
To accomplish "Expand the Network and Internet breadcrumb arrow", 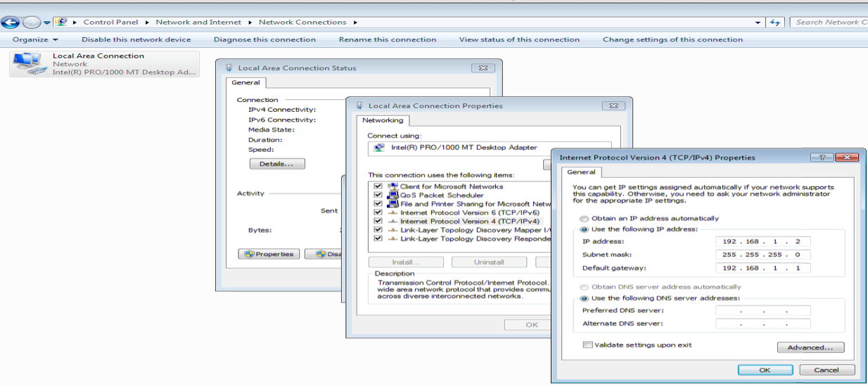I will pyautogui.click(x=250, y=22).
